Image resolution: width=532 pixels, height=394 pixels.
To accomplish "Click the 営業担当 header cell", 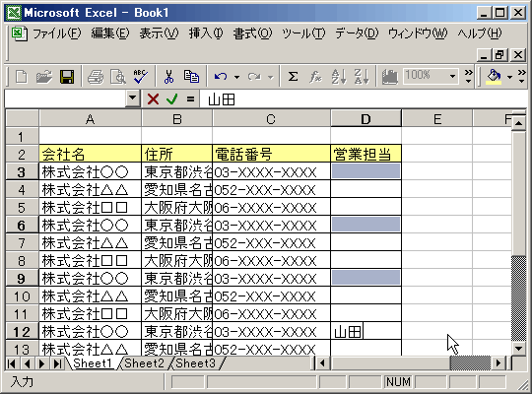I will (366, 154).
